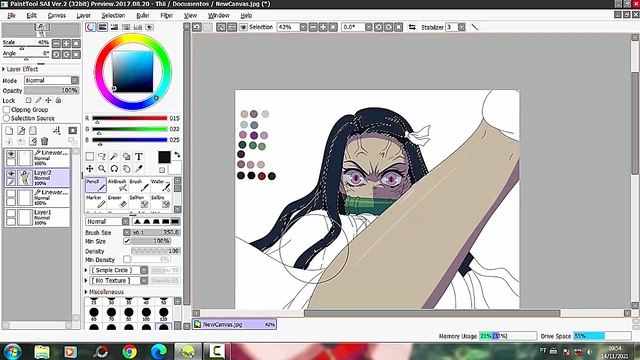Viewport: 640px width, 360px height.
Task: Open File Explorer from the taskbar
Action: [42, 351]
